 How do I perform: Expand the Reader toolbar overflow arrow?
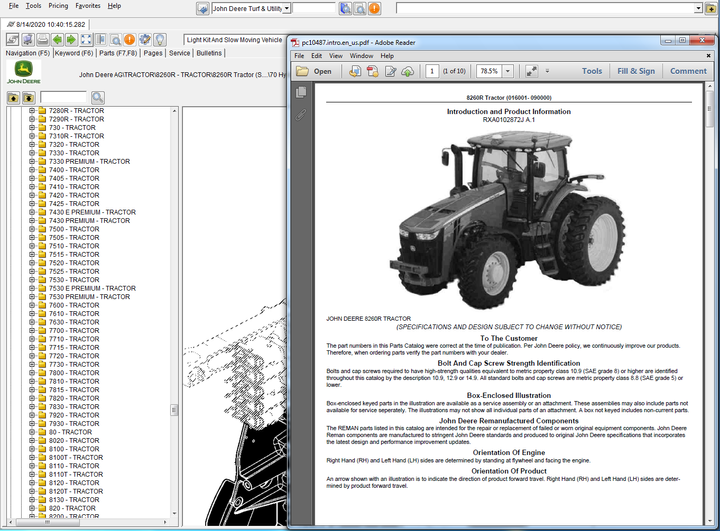[547, 71]
